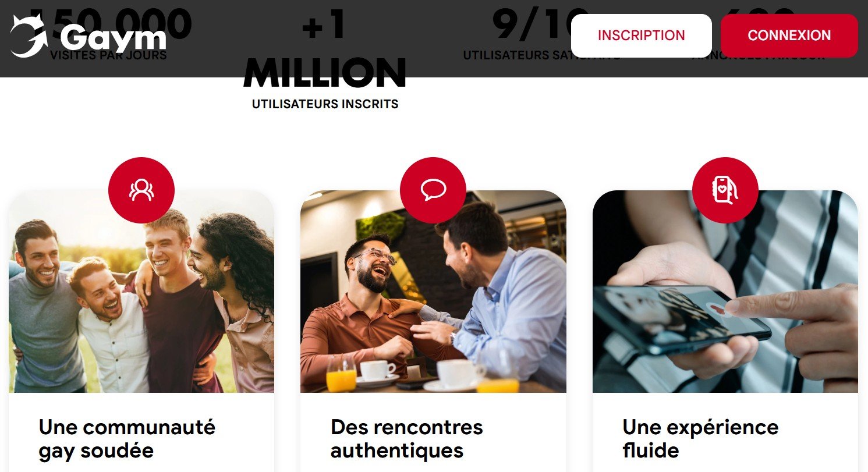
Task: Open the INSCRIPTION sign-up button
Action: tap(641, 36)
